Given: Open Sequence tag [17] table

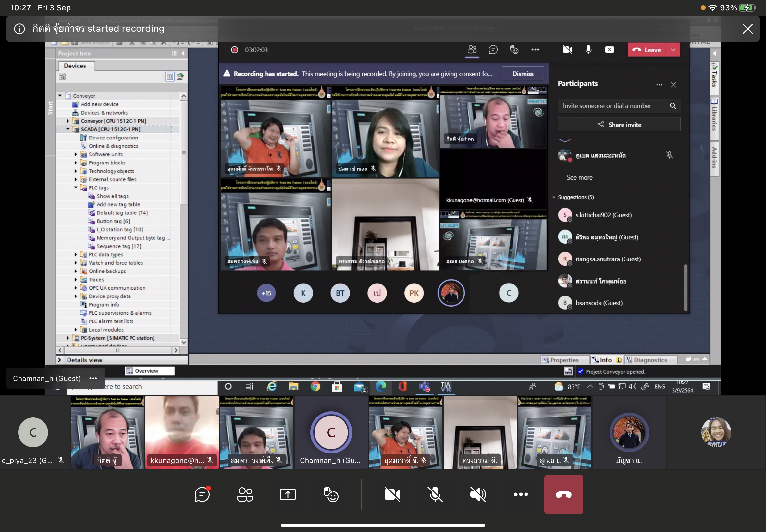Looking at the screenshot, I should tap(119, 246).
